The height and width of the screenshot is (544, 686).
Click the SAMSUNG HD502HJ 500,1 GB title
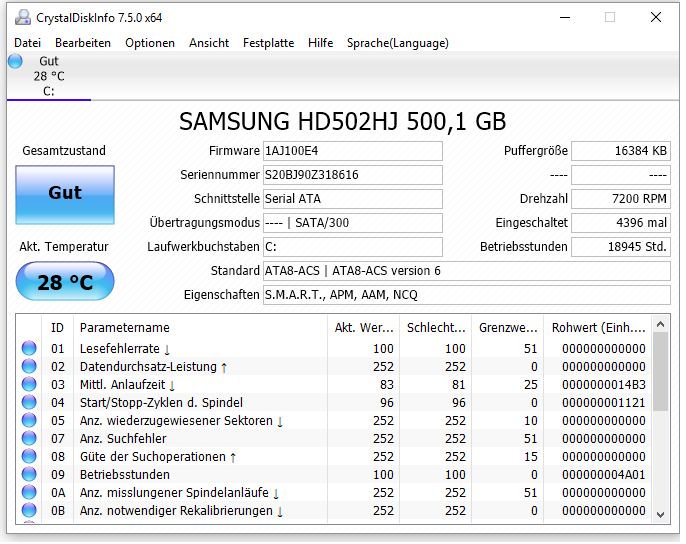[x=343, y=122]
